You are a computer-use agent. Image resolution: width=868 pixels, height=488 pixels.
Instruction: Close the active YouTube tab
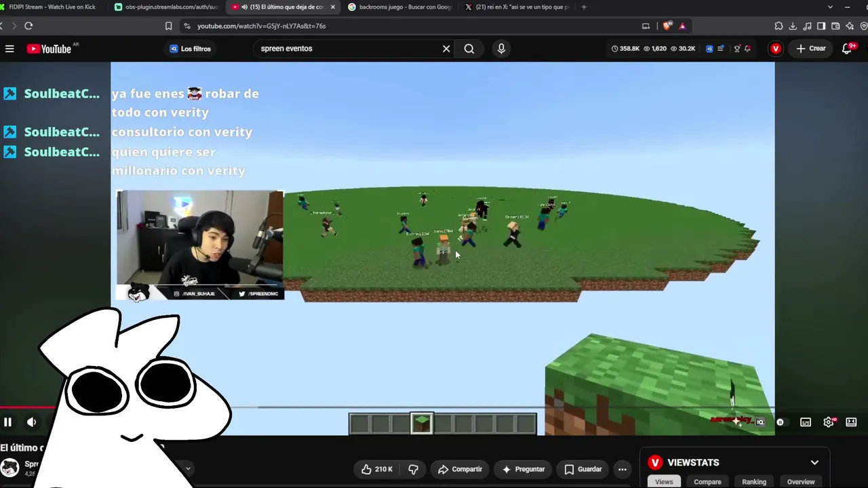(332, 7)
